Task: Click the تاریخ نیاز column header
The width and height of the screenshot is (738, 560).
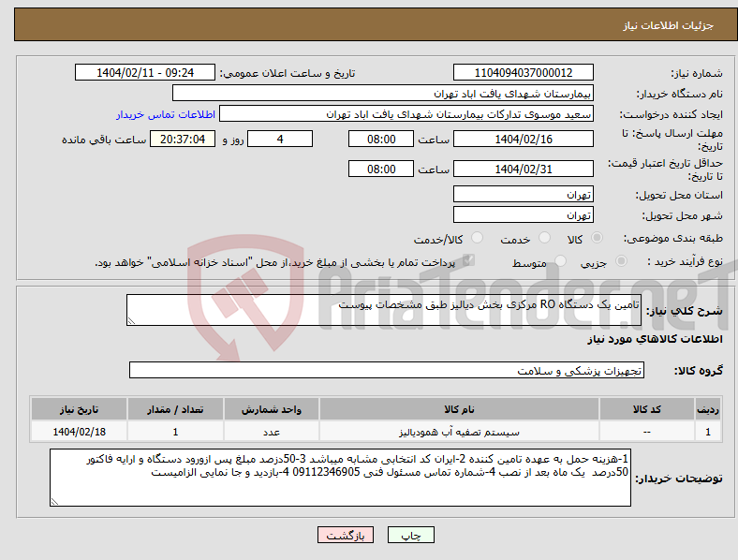Action: (79, 409)
